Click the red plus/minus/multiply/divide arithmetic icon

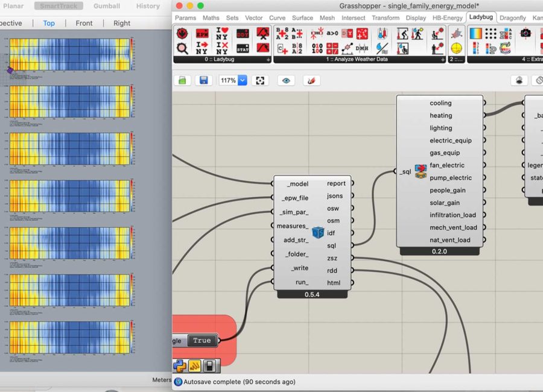click(x=332, y=48)
